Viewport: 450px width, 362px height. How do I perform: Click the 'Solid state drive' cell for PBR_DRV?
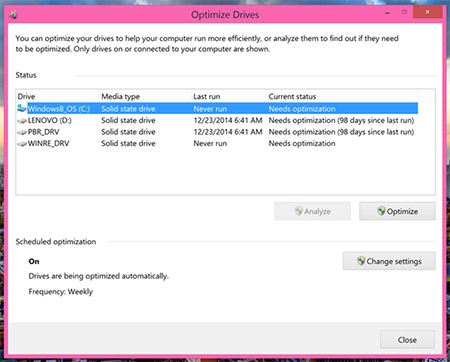coord(128,132)
